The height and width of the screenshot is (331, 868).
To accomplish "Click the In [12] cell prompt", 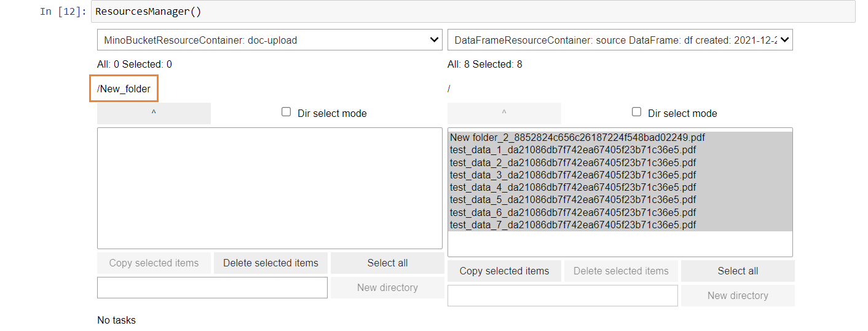I will 63,12.
